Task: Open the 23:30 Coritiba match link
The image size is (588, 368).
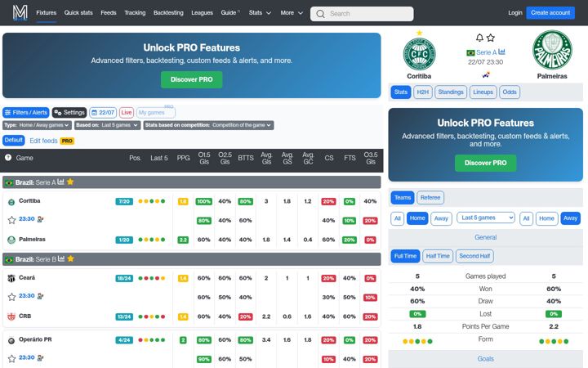Action: click(27, 219)
